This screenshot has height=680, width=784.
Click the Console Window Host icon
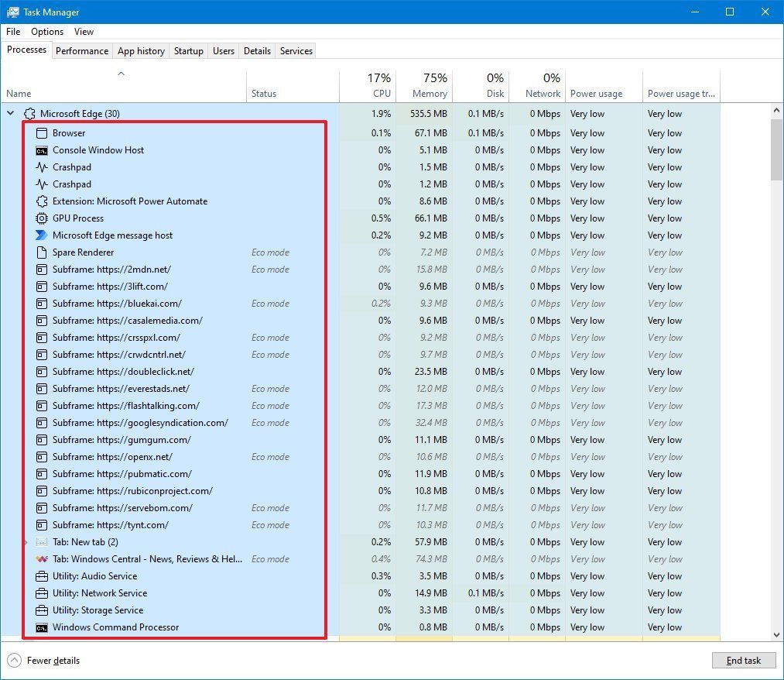pos(40,150)
